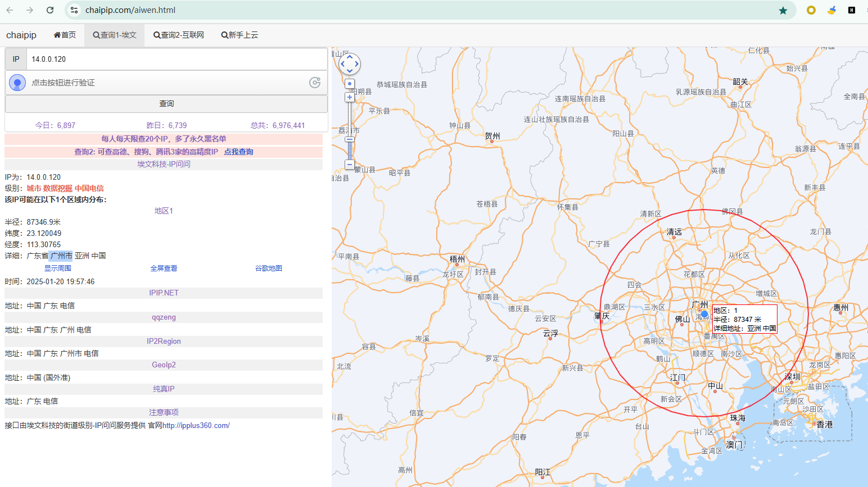Open the blue-yellow browser extension icon

831,10
